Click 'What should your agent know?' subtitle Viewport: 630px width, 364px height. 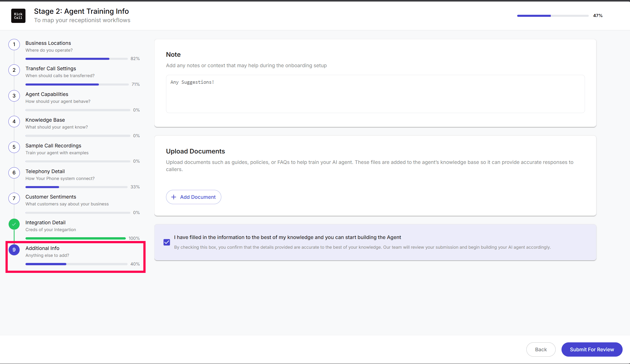pos(57,127)
